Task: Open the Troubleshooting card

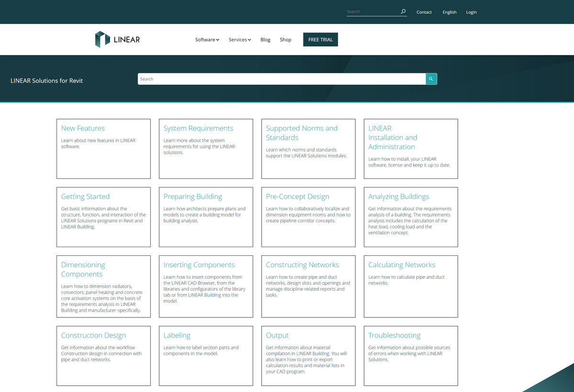Action: tap(411, 356)
